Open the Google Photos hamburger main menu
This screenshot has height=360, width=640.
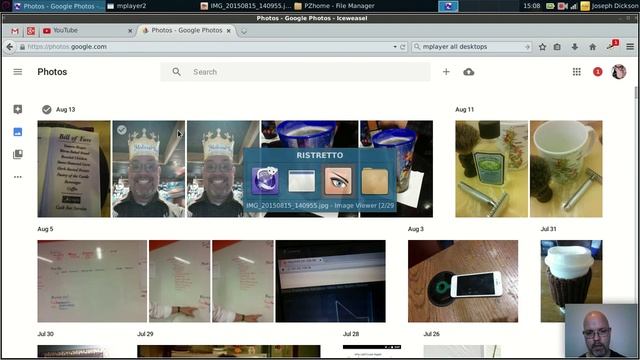(x=18, y=72)
